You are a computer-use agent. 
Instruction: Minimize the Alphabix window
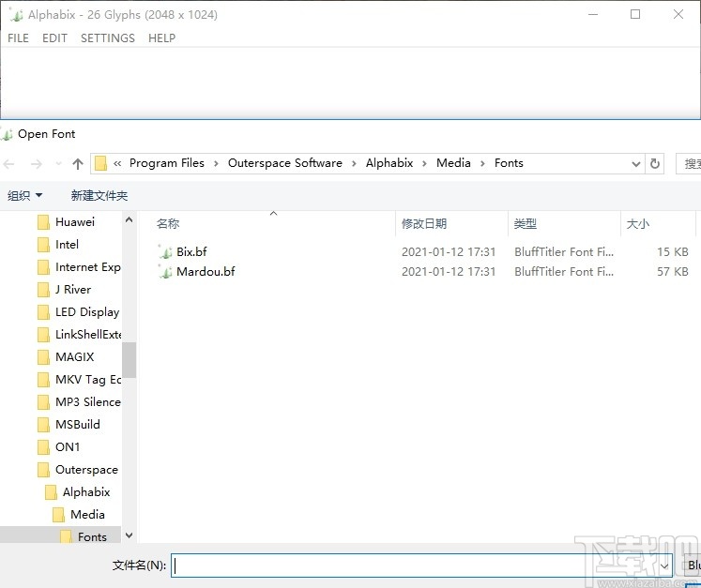[x=593, y=14]
